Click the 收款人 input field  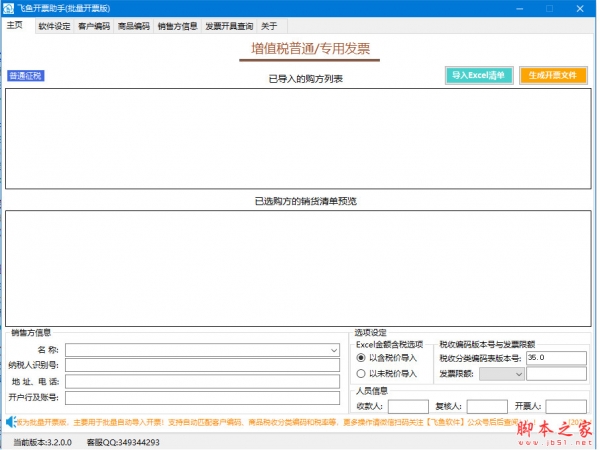click(407, 406)
